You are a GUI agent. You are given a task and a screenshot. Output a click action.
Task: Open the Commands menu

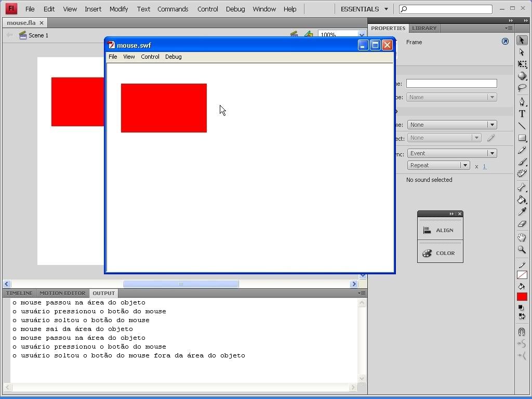[172, 9]
